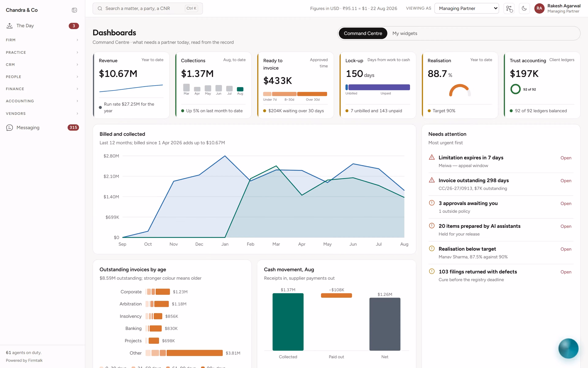The width and height of the screenshot is (588, 368).
Task: Switch to My widgets tab
Action: click(x=405, y=33)
